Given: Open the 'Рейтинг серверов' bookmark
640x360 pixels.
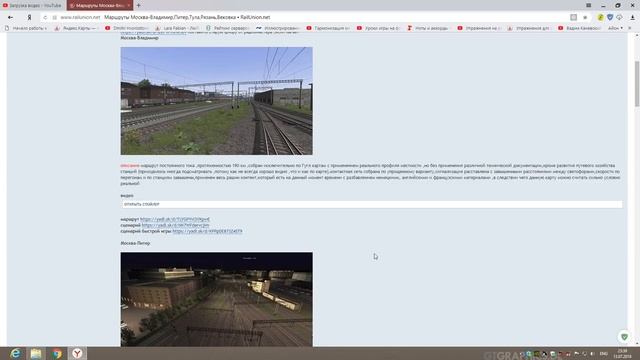Looking at the screenshot, I should (x=228, y=28).
